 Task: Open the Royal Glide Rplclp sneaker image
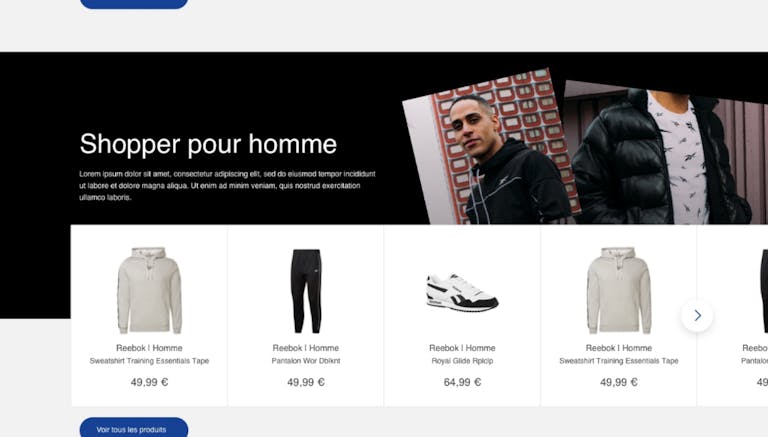(462, 293)
